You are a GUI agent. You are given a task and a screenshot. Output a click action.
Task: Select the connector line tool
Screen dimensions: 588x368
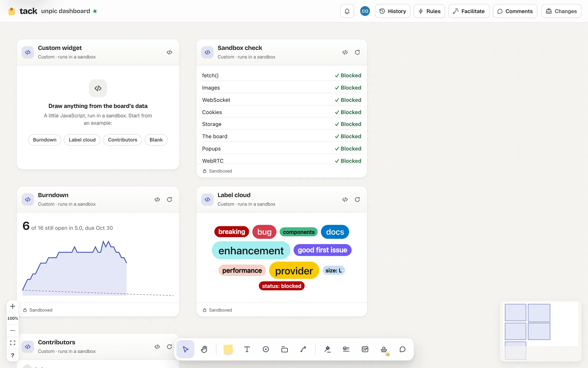[x=303, y=349]
